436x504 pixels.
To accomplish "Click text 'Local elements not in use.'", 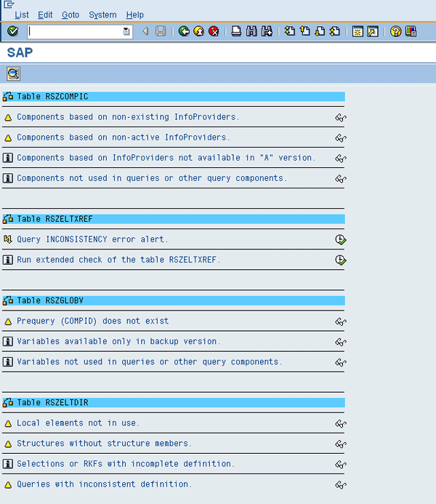I will click(x=78, y=423).
